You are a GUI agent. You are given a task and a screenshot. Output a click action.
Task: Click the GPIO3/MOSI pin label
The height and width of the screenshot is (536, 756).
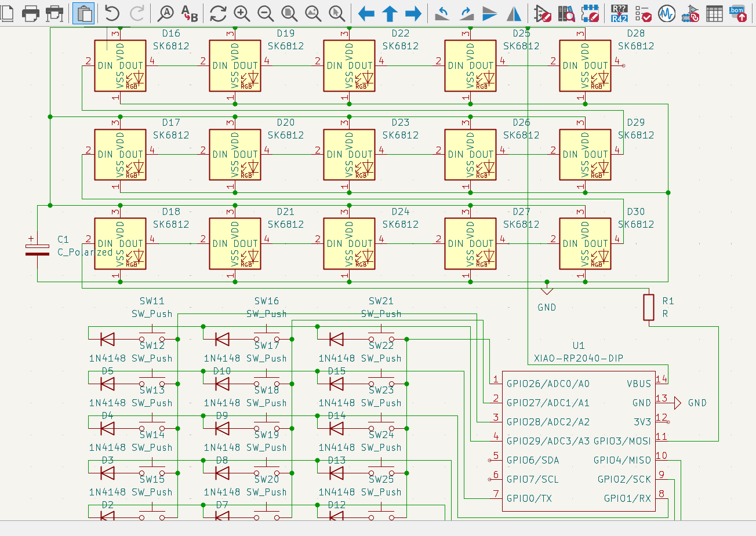click(x=622, y=441)
